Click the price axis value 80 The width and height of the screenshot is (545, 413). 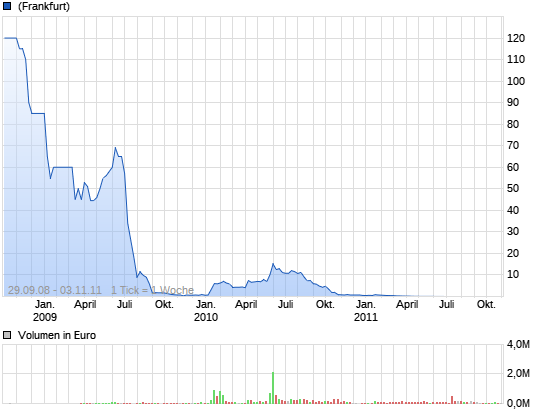(x=513, y=124)
